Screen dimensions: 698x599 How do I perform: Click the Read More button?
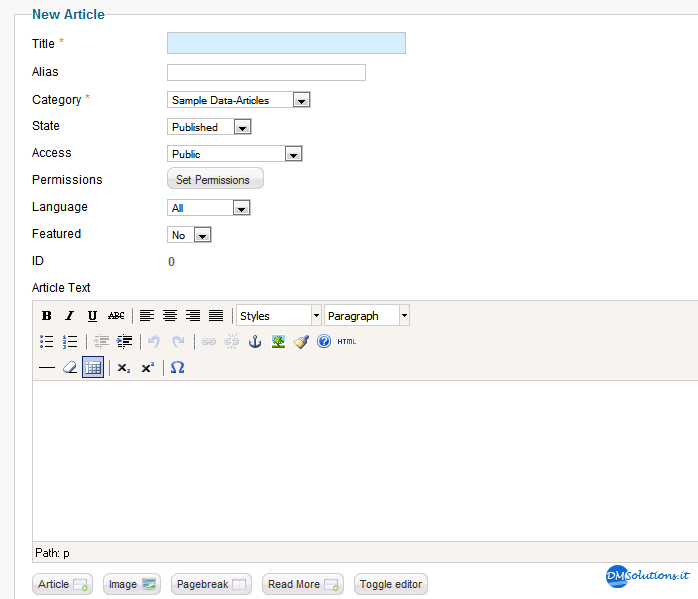click(303, 584)
